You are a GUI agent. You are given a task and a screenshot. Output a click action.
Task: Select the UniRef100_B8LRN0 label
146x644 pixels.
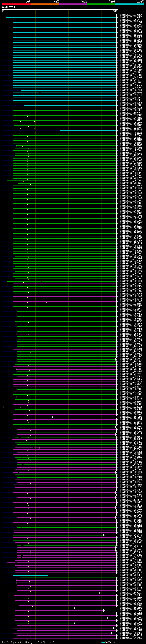click(131, 82)
